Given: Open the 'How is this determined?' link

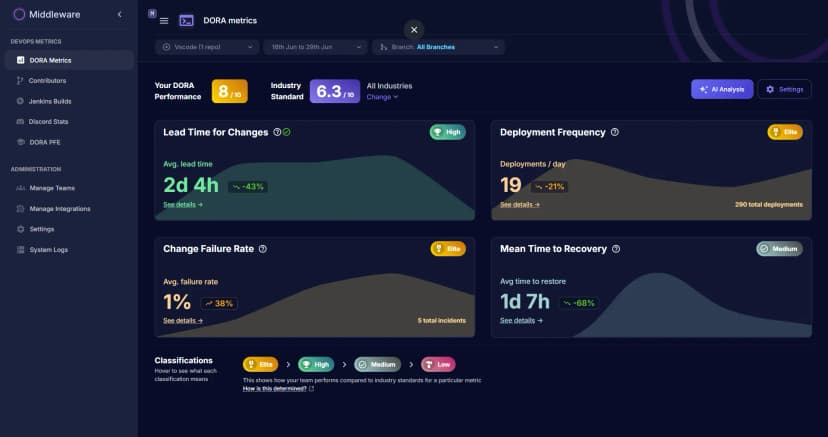Looking at the screenshot, I should (x=278, y=389).
